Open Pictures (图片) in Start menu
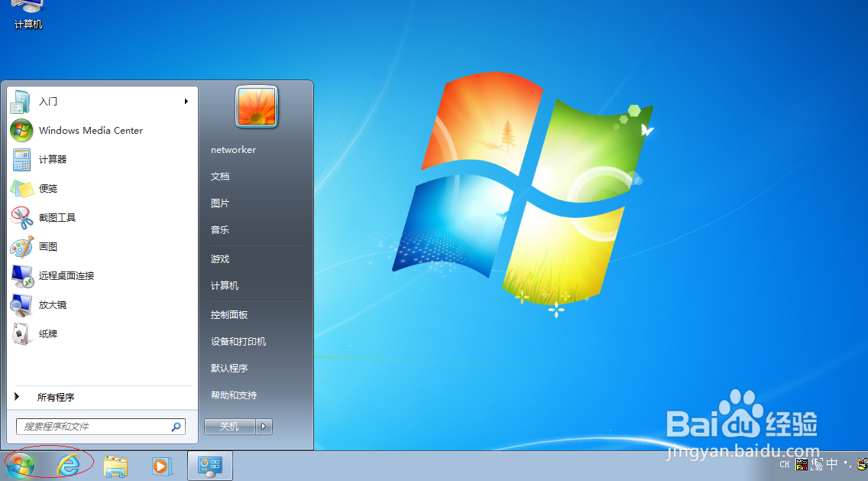Viewport: 868px width, 481px height. click(220, 203)
